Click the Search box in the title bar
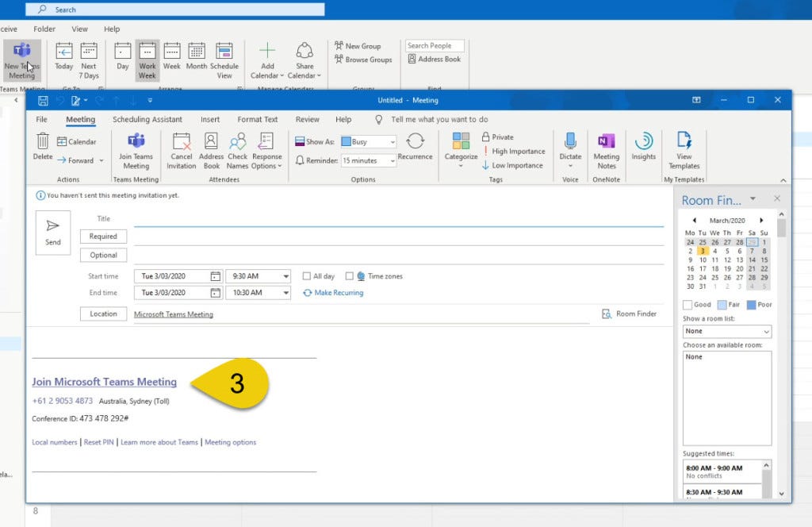Screen dimensions: 812x527 pyautogui.click(x=175, y=10)
